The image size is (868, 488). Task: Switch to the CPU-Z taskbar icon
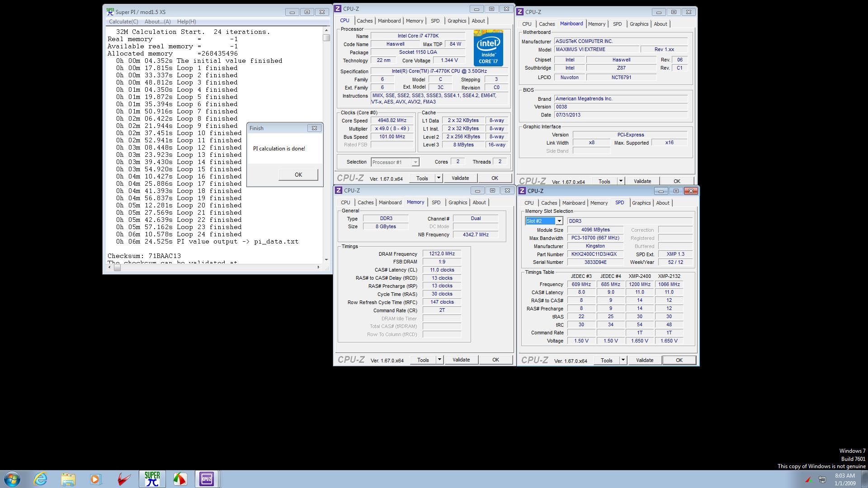coord(207,479)
